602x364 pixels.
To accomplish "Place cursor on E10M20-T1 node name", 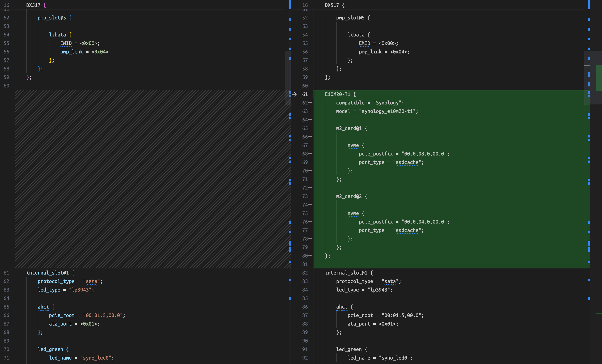I will [337, 94].
